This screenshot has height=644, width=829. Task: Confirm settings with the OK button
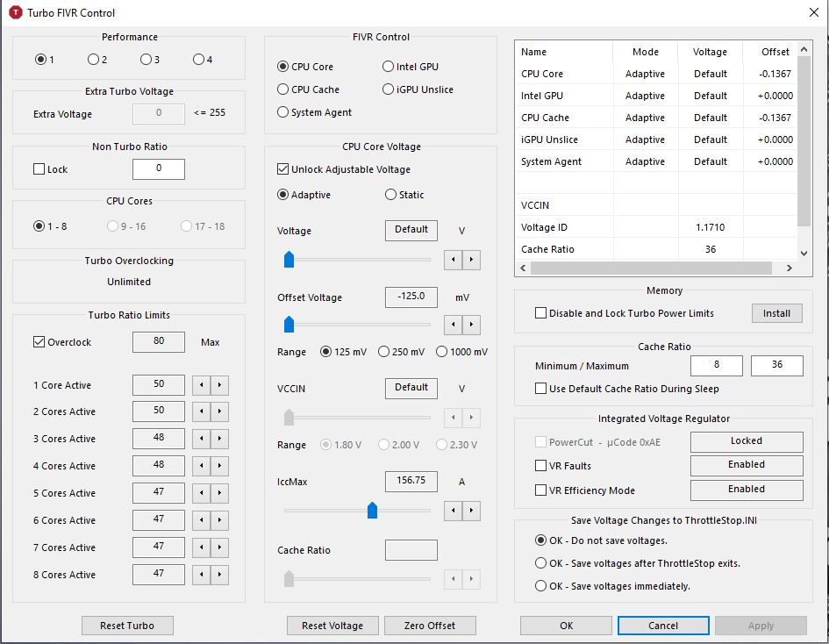click(x=566, y=626)
